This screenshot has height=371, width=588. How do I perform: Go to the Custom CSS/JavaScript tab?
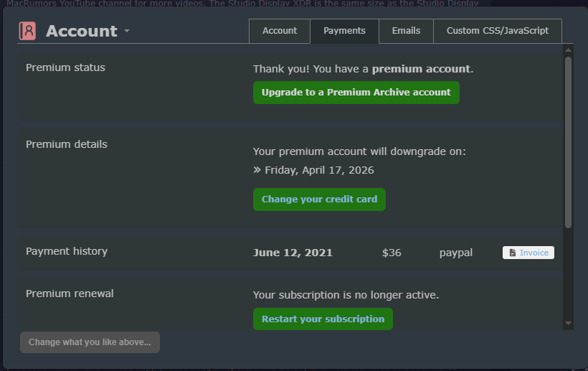click(x=497, y=31)
